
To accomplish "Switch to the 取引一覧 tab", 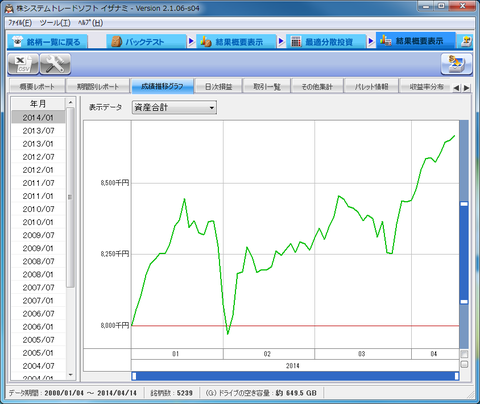I will [x=267, y=86].
